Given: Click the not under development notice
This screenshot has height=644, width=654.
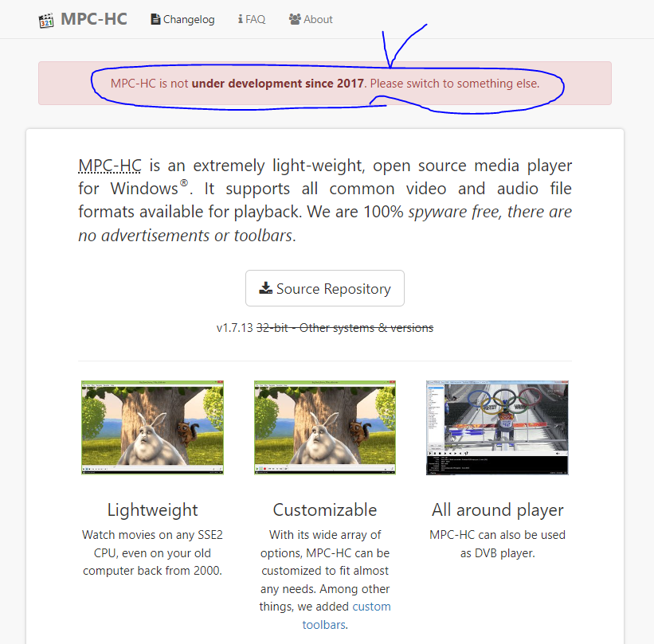Looking at the screenshot, I should click(x=325, y=84).
